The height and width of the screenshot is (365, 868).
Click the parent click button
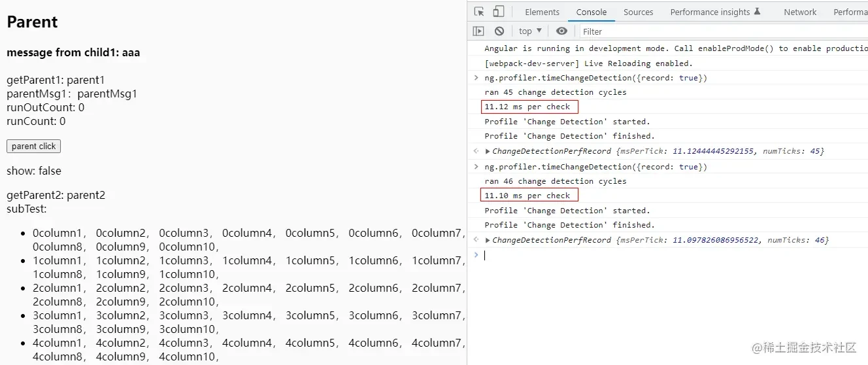click(33, 147)
